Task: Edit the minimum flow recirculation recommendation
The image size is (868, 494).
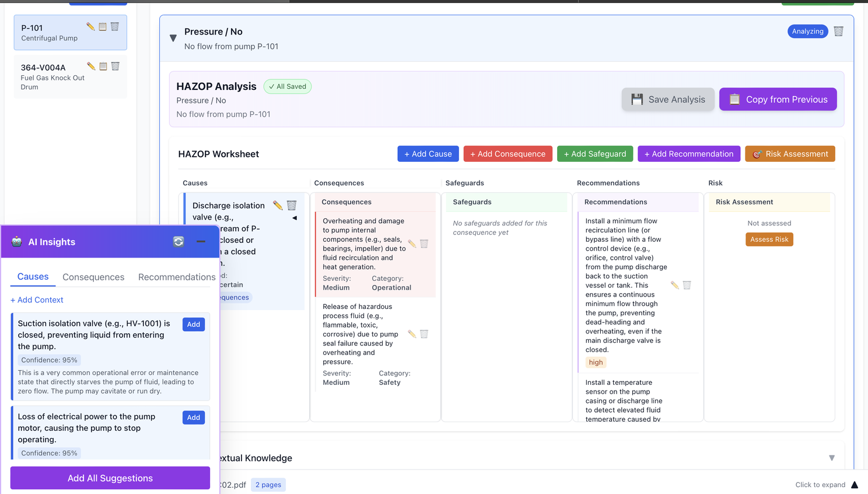Action: pyautogui.click(x=675, y=285)
